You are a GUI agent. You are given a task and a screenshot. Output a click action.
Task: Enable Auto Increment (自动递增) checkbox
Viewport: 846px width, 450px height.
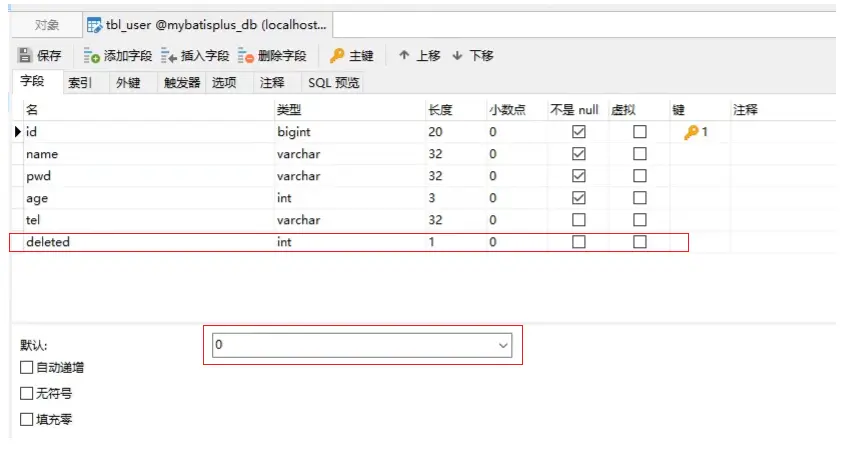pyautogui.click(x=26, y=367)
